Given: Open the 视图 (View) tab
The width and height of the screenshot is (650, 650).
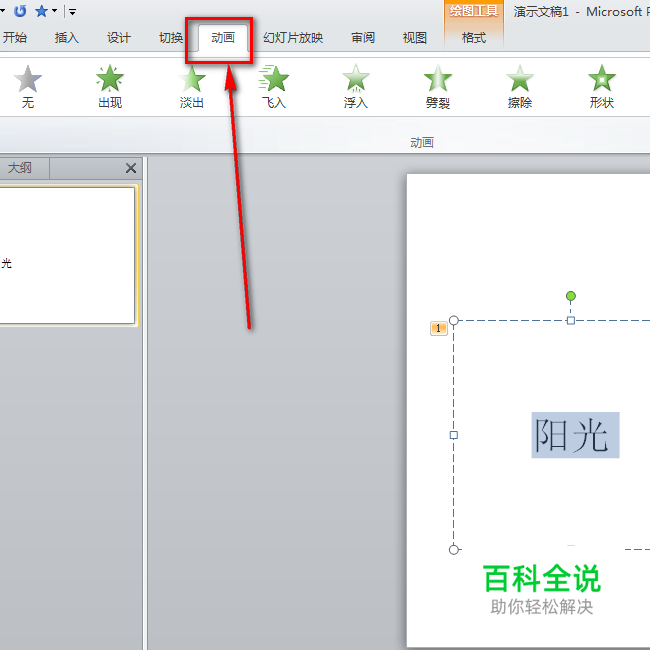Looking at the screenshot, I should pos(415,38).
